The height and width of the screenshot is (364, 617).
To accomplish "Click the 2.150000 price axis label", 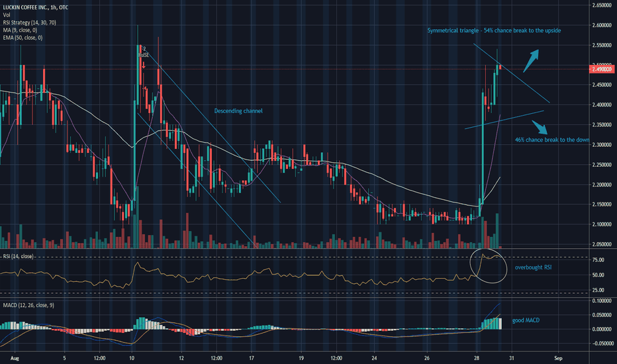I will 602,205.
